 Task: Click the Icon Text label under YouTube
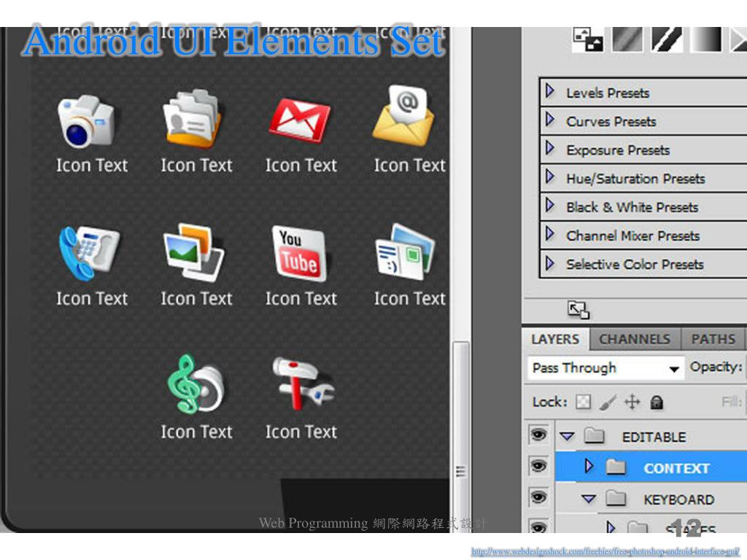tap(301, 299)
